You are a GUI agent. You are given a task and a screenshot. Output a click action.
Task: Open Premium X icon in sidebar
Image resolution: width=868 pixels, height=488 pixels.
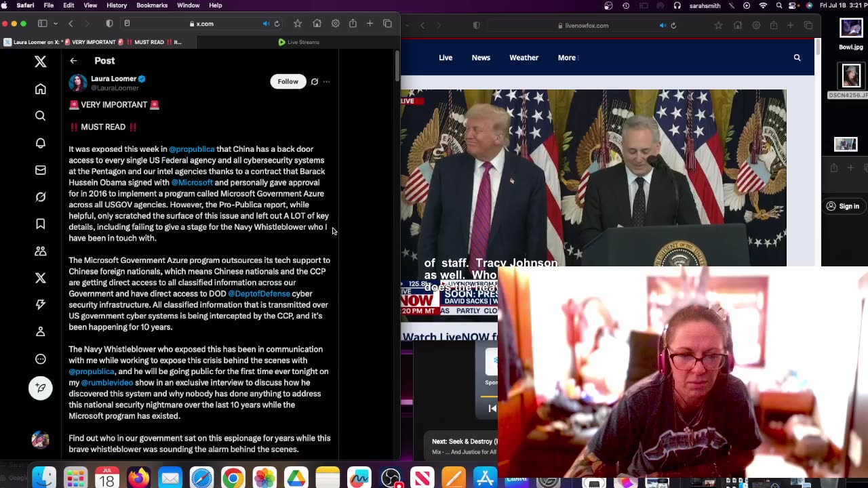(41, 278)
